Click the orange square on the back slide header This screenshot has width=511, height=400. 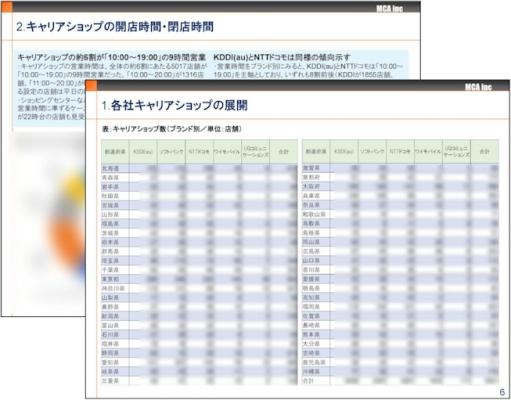[x=6, y=7]
